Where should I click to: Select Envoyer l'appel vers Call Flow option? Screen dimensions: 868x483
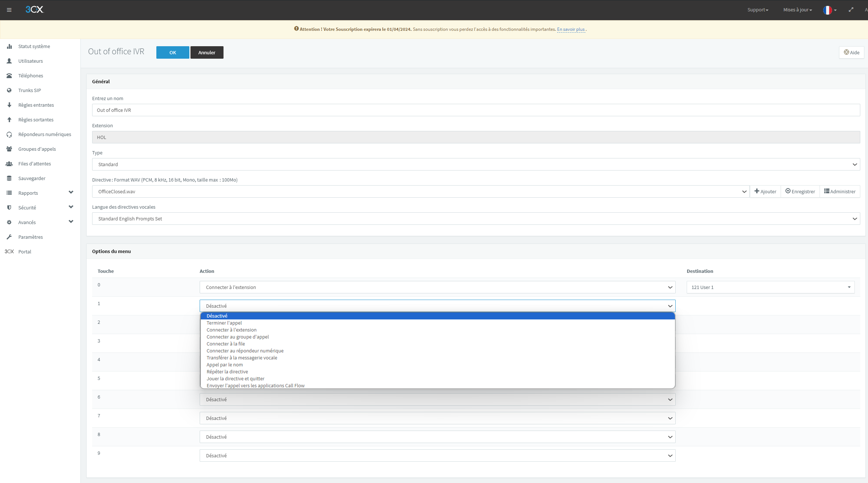click(x=437, y=385)
